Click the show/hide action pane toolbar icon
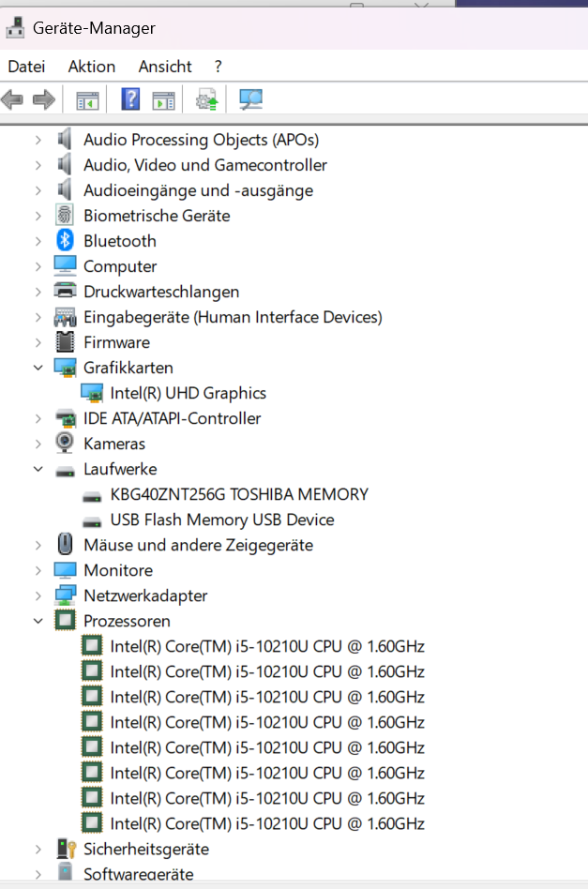Viewport: 588px width, 889px height. 164,100
